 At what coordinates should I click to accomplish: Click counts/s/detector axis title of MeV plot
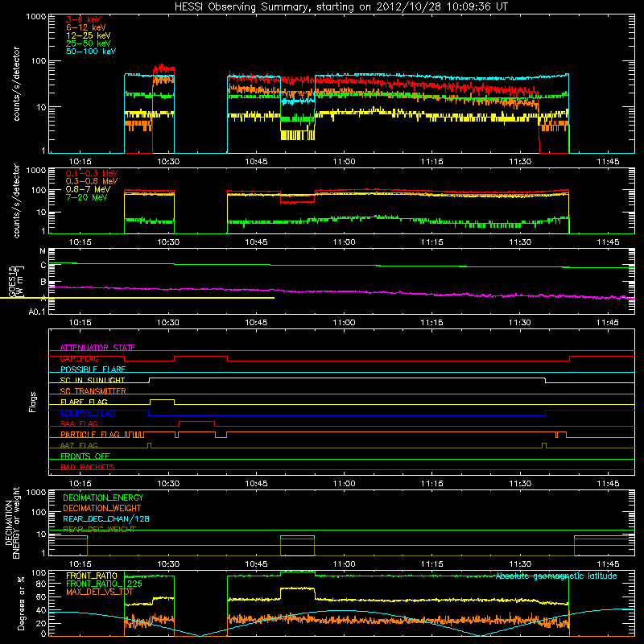(x=16, y=200)
